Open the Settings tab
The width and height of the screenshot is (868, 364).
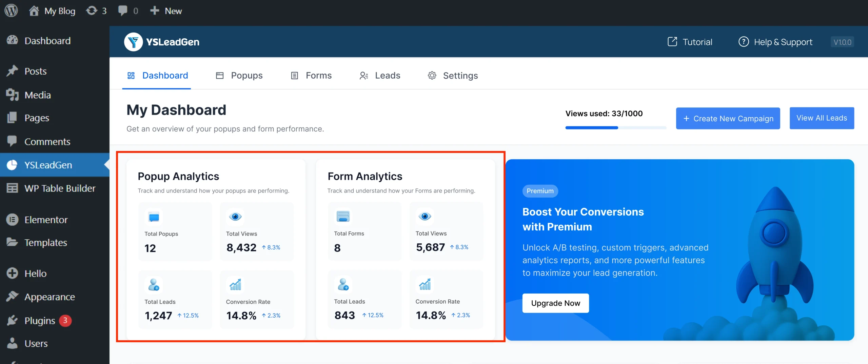tap(453, 75)
